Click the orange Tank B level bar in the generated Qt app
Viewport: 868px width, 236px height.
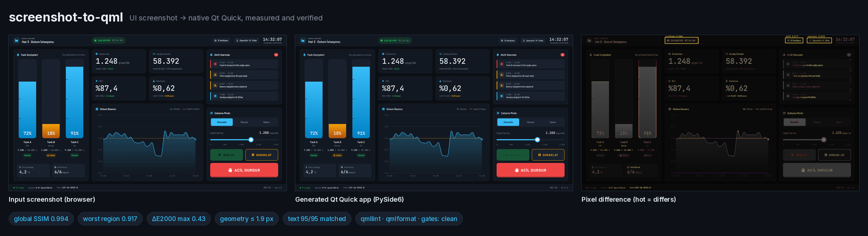click(337, 131)
